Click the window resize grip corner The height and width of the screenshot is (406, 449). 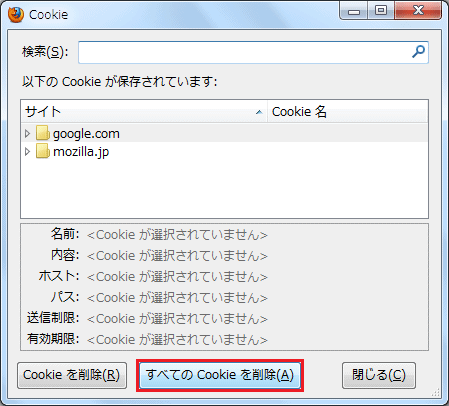(x=436, y=392)
